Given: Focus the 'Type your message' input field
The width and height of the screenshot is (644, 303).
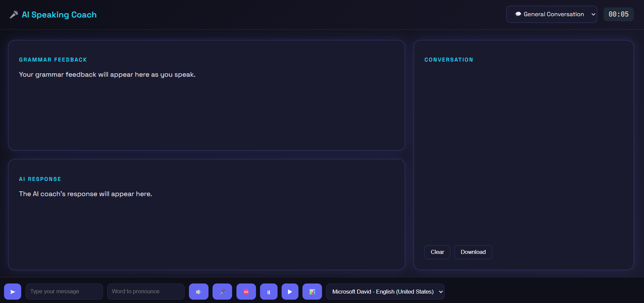Looking at the screenshot, I should (64, 292).
